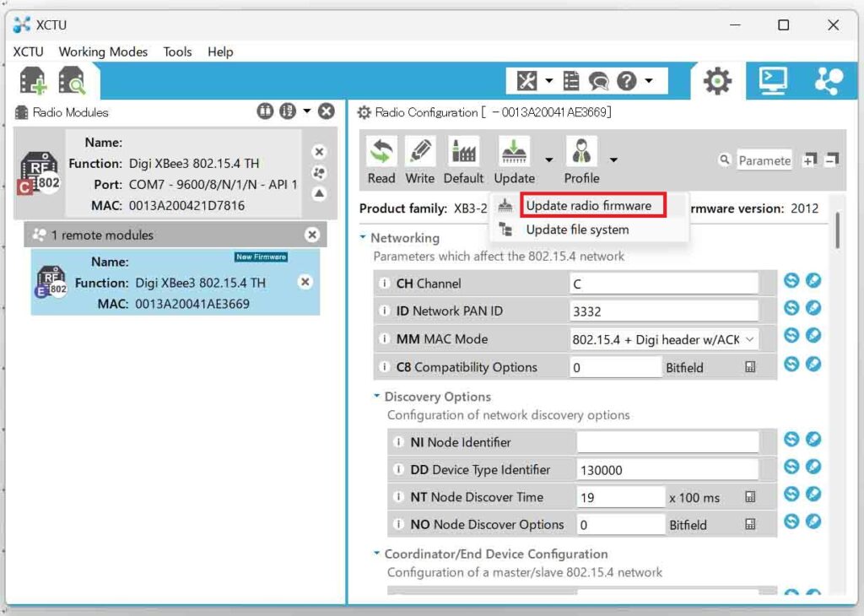Write the DD Device Type Identifier parameter
This screenshot has width=864, height=616.
coord(813,466)
